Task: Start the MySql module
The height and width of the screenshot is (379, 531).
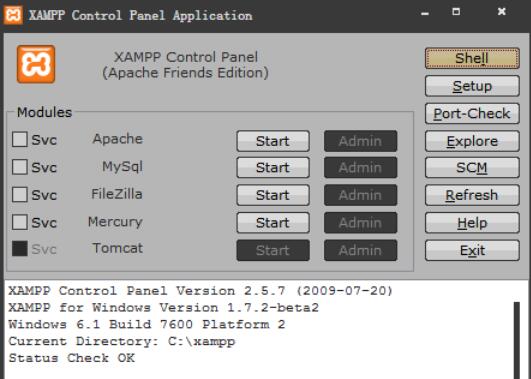Action: [x=273, y=168]
